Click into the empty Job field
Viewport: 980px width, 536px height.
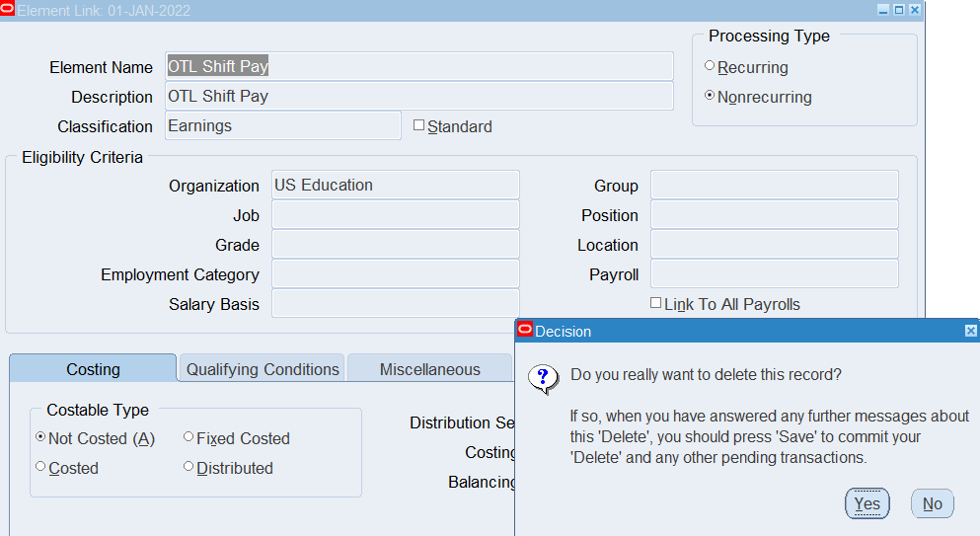click(395, 215)
